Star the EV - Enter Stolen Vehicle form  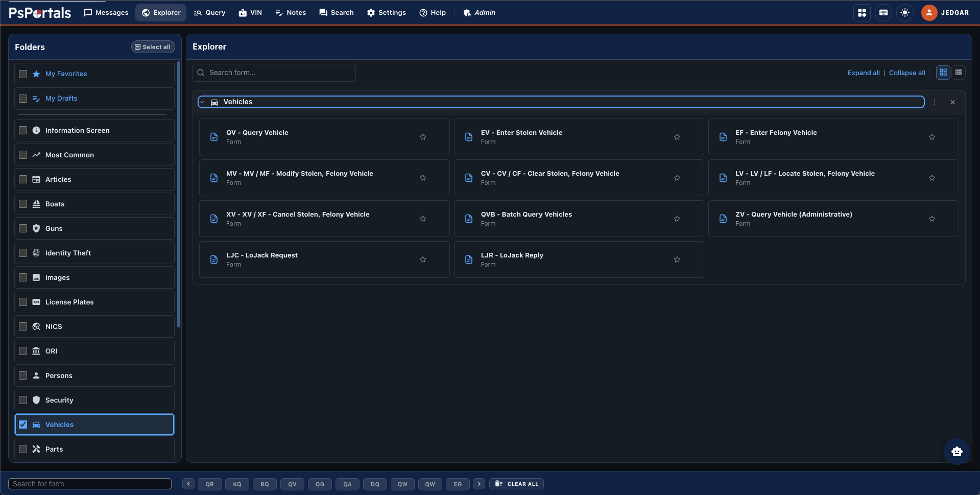click(x=677, y=137)
